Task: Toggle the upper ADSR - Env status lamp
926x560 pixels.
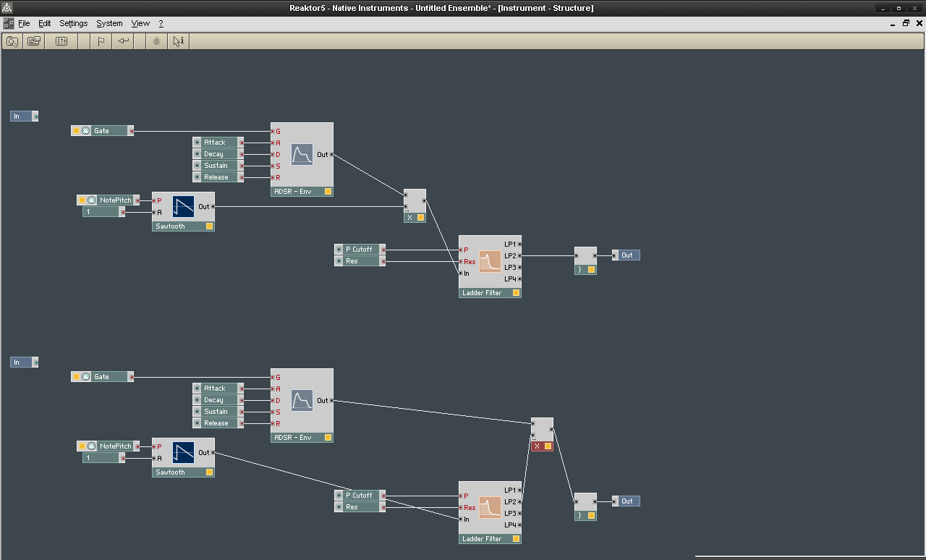Action: click(x=328, y=192)
